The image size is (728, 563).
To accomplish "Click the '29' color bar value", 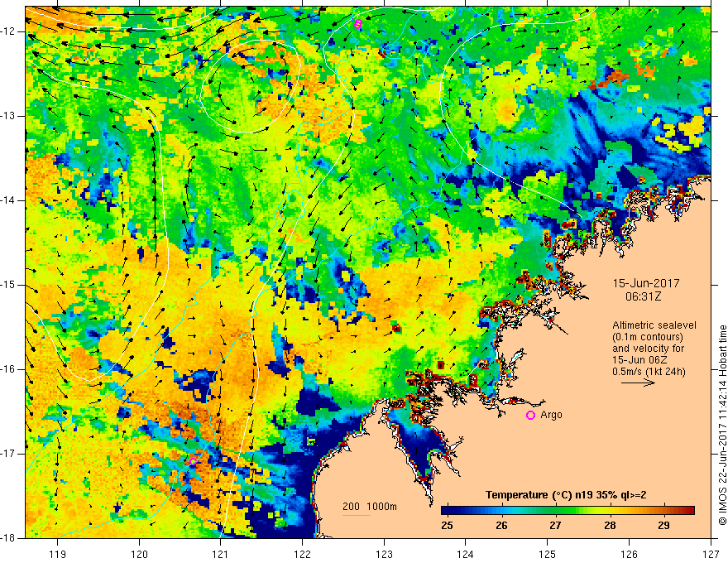I will coord(664,525).
